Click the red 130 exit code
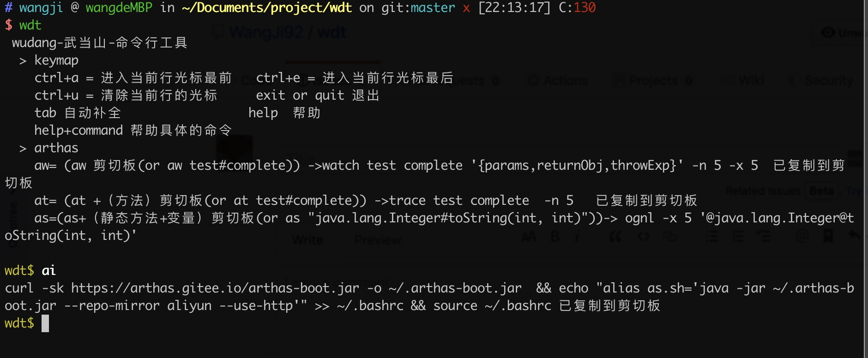Screen dimensions: 868x358 click(585, 8)
